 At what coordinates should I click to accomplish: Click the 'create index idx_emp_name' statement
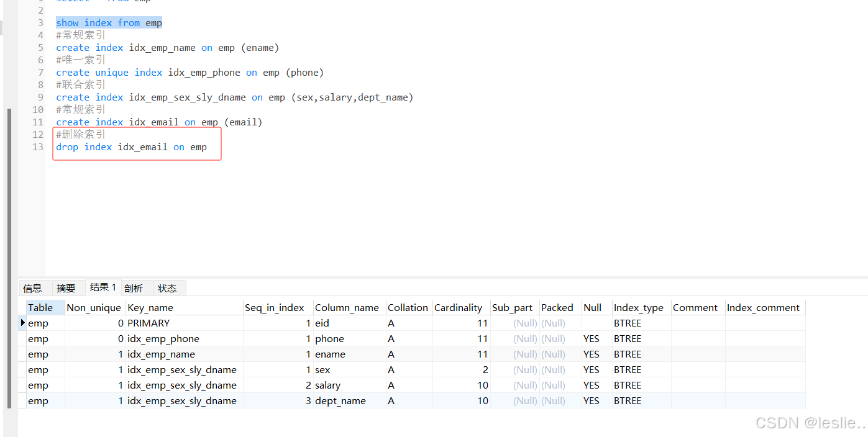[168, 48]
